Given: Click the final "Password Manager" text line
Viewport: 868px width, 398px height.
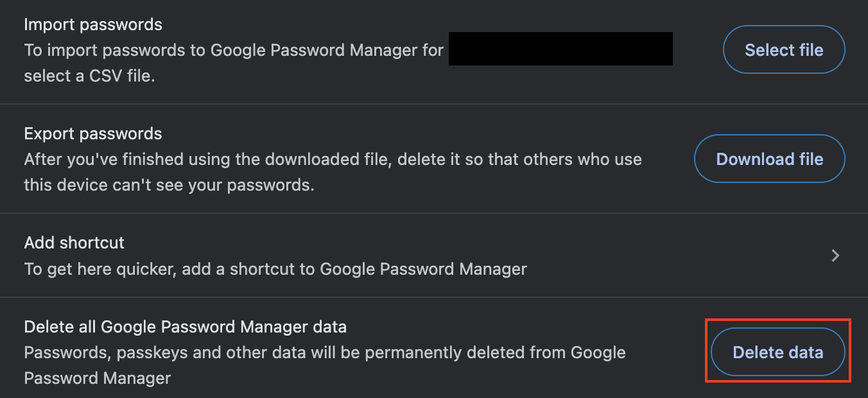Looking at the screenshot, I should (x=98, y=377).
